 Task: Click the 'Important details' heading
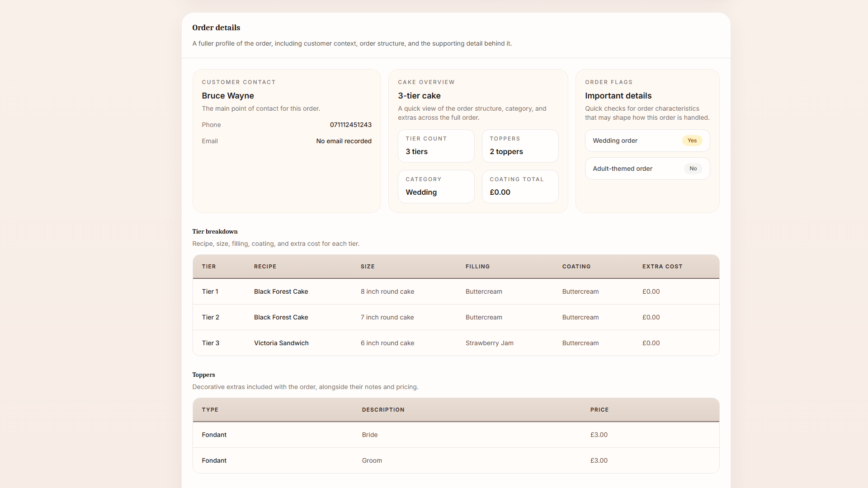[618, 96]
